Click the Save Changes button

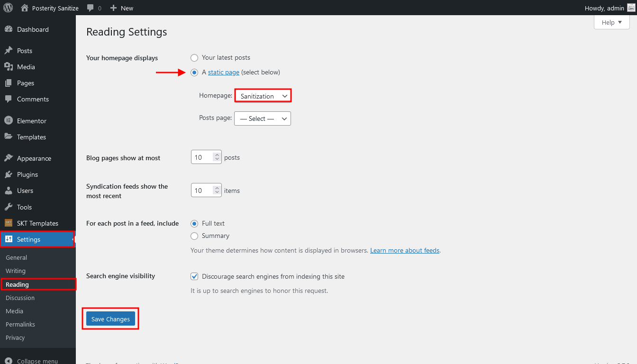[x=111, y=319]
